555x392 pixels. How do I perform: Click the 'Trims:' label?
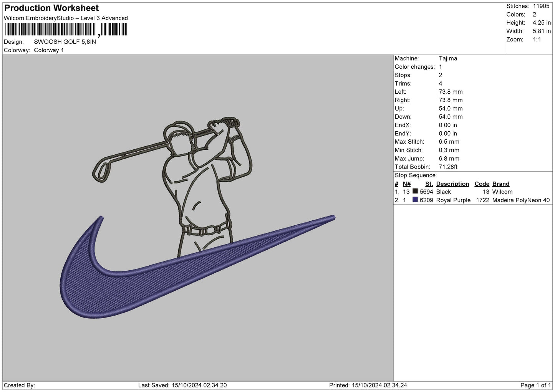[403, 84]
